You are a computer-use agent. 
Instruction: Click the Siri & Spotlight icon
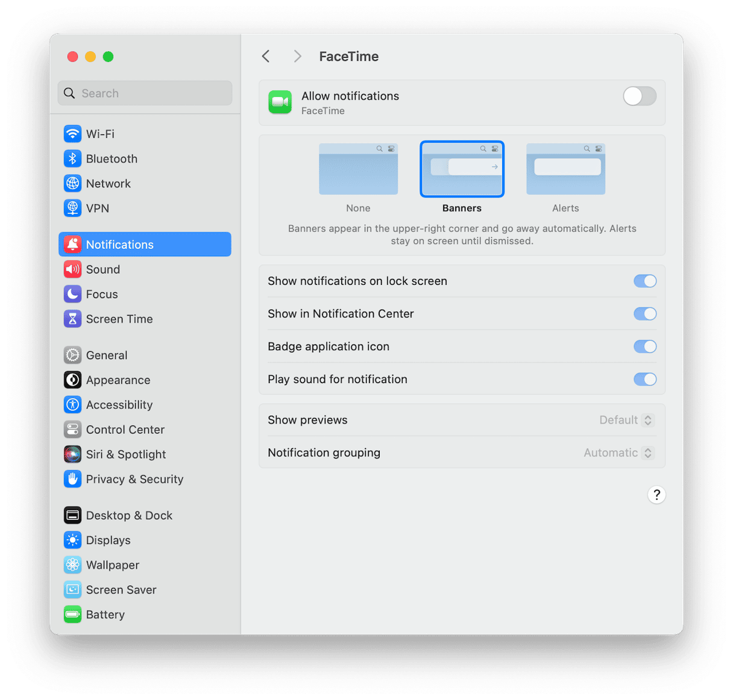[72, 454]
